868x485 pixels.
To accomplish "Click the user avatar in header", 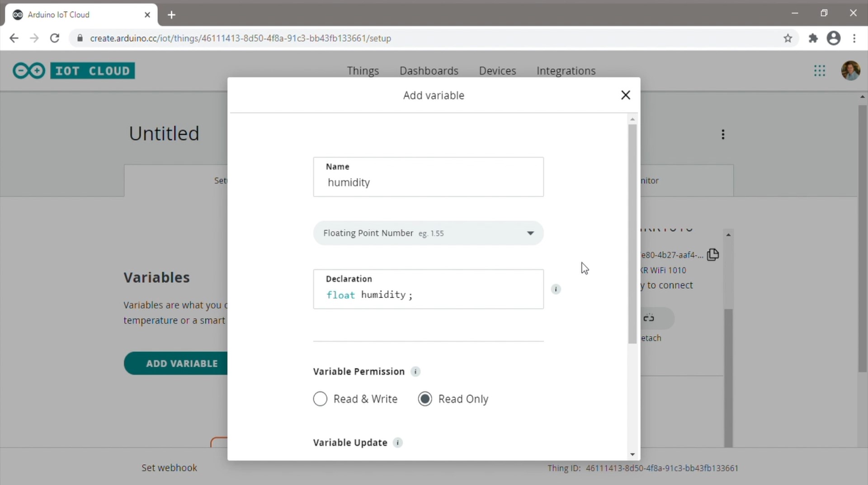I will coord(850,71).
